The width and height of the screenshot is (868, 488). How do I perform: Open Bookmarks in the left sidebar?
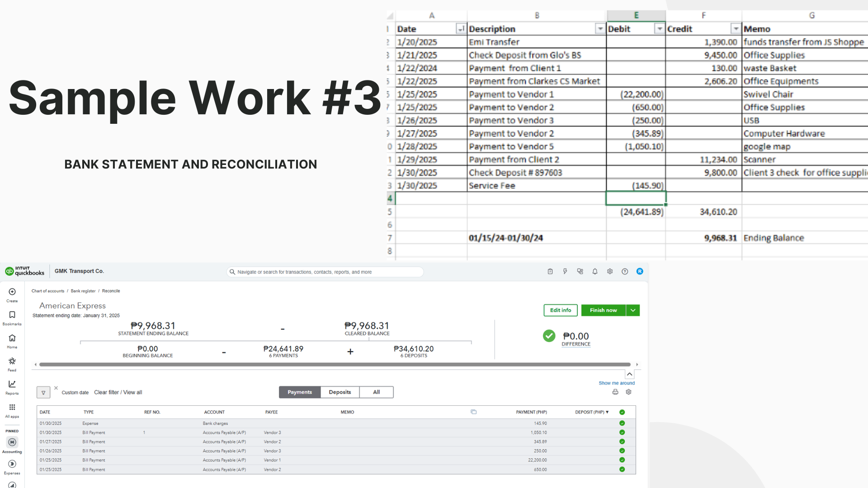[12, 315]
